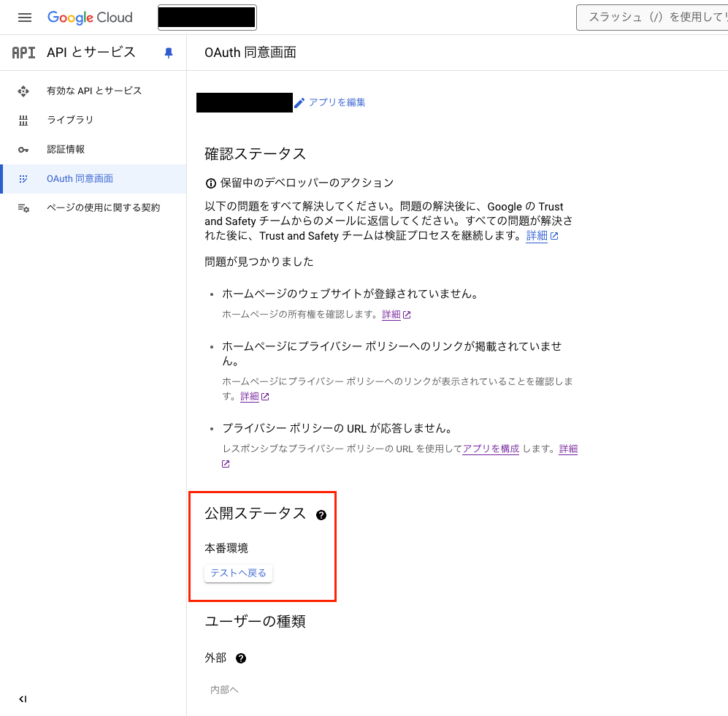The height and width of the screenshot is (716, 728).
Task: Click external icon after Trust and Safety 詳細
Action: click(554, 236)
